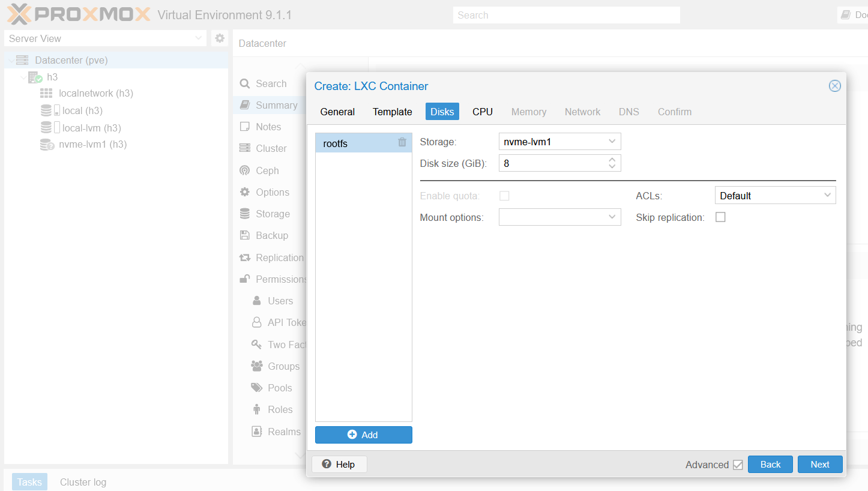
Task: Click the Confirm tab
Action: pos(675,112)
